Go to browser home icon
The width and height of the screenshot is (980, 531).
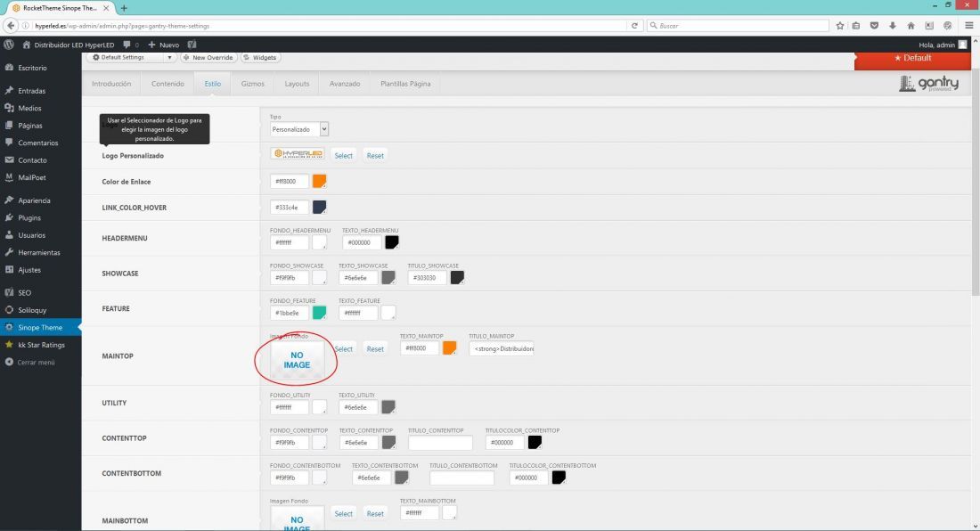911,26
